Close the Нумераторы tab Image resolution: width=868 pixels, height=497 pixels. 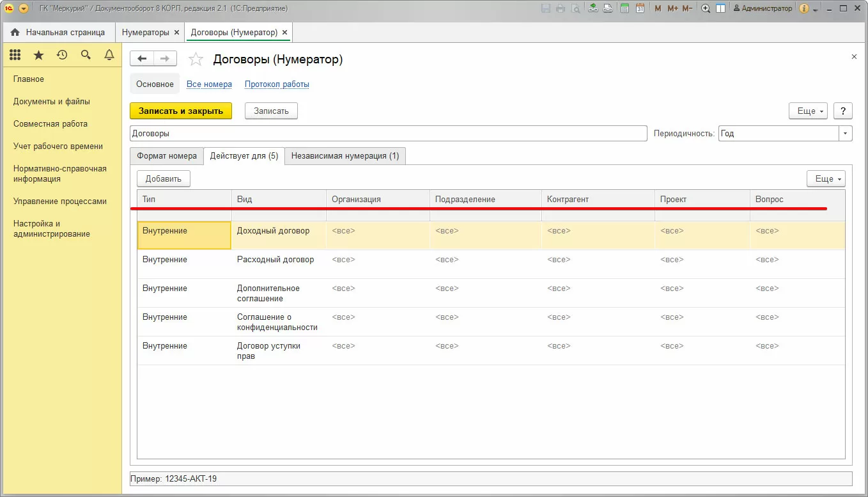point(177,32)
